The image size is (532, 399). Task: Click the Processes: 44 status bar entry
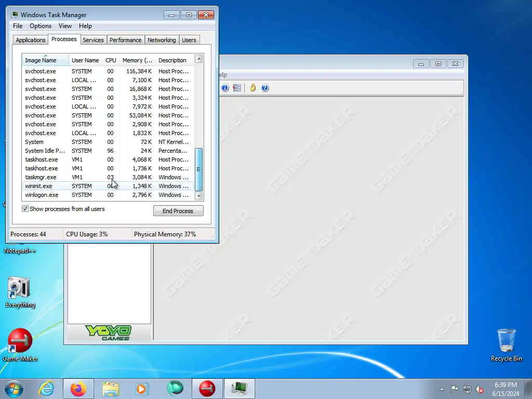coord(28,234)
